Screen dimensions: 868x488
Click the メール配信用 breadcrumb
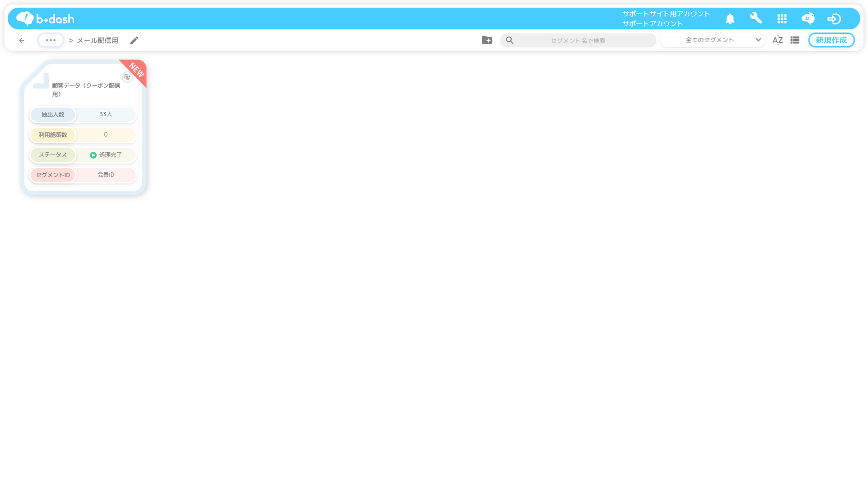pyautogui.click(x=98, y=40)
